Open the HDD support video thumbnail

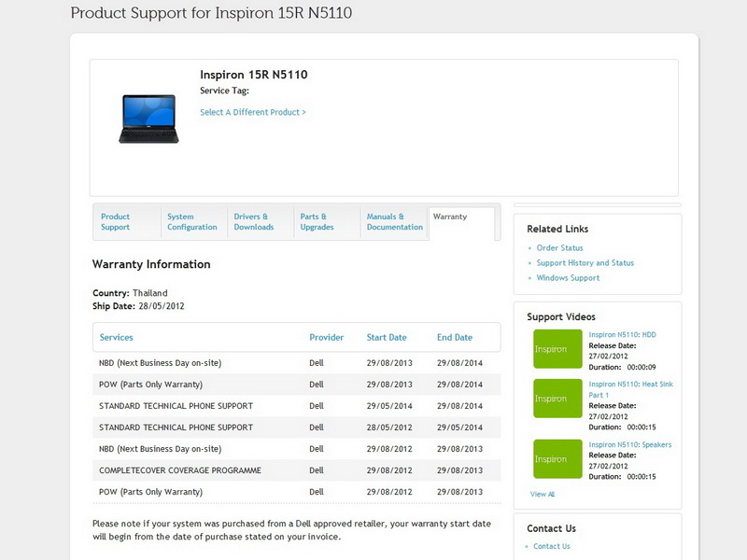click(557, 348)
